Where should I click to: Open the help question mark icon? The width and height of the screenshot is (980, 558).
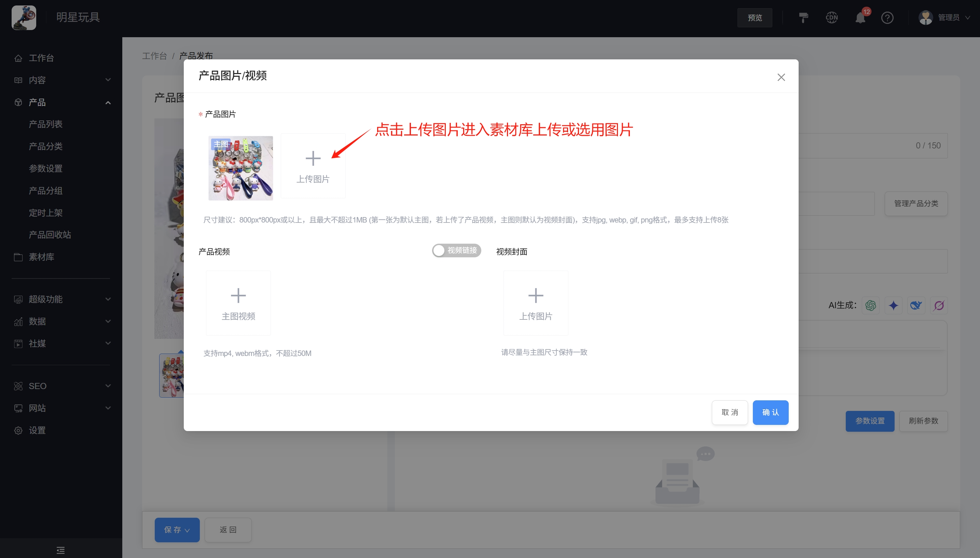pyautogui.click(x=887, y=18)
